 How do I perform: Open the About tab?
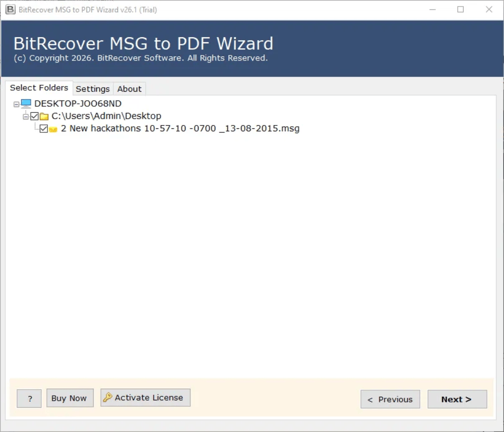click(129, 89)
